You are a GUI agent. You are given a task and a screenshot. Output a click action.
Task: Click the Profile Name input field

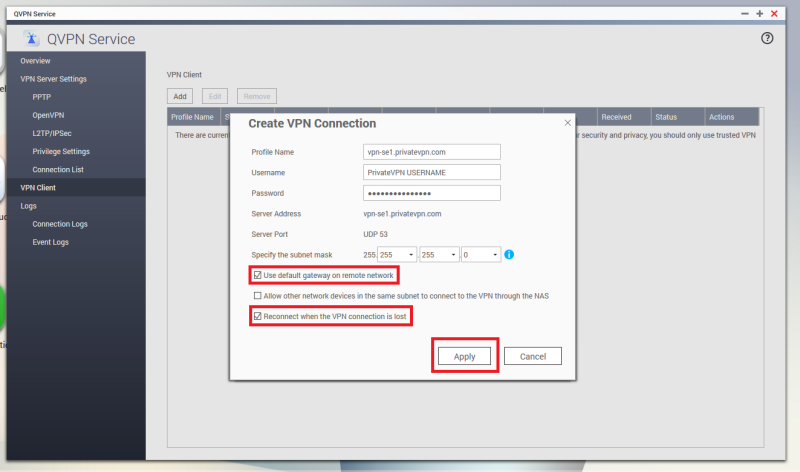point(432,152)
